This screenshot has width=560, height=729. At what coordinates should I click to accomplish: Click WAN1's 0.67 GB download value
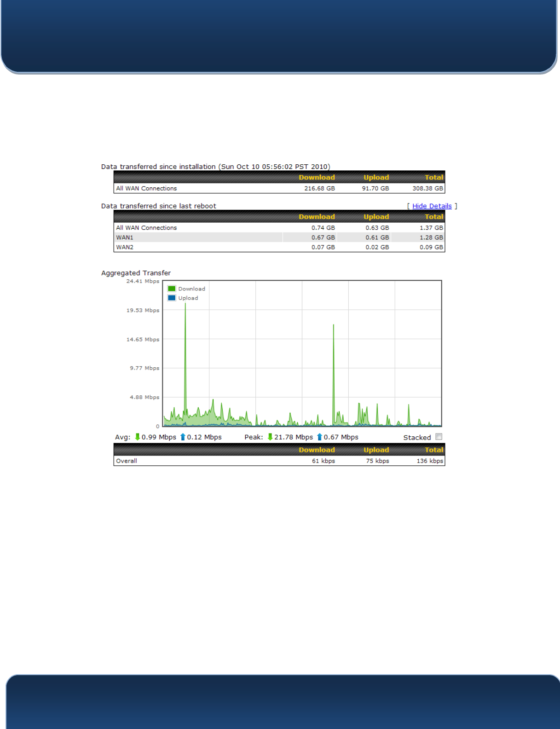click(323, 237)
